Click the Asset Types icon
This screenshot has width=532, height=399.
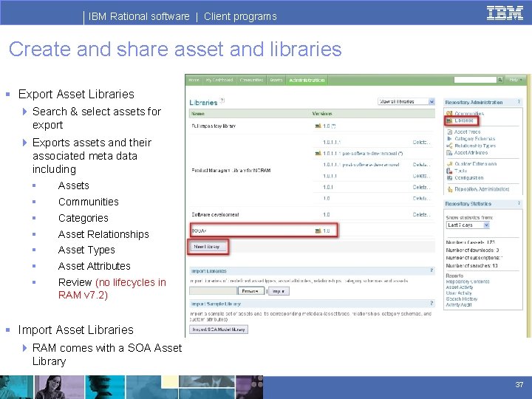point(449,132)
